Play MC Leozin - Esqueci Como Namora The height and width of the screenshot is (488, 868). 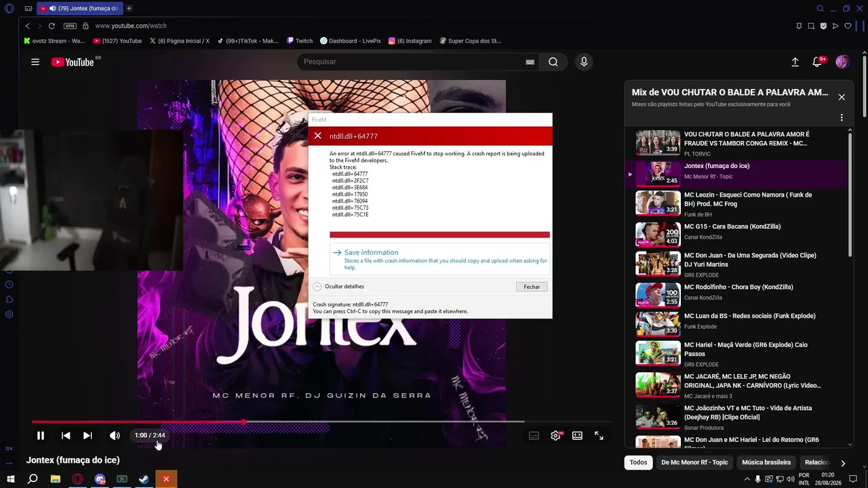click(736, 203)
